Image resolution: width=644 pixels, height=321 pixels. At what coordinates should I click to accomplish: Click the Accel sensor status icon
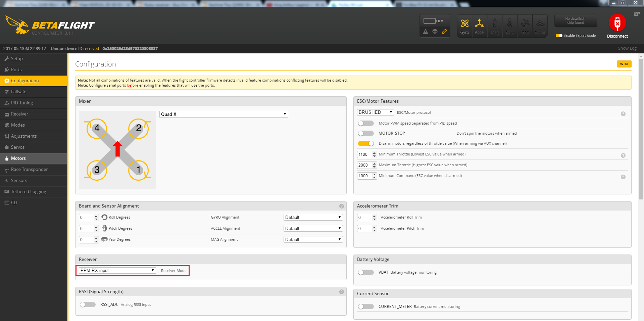pyautogui.click(x=480, y=26)
